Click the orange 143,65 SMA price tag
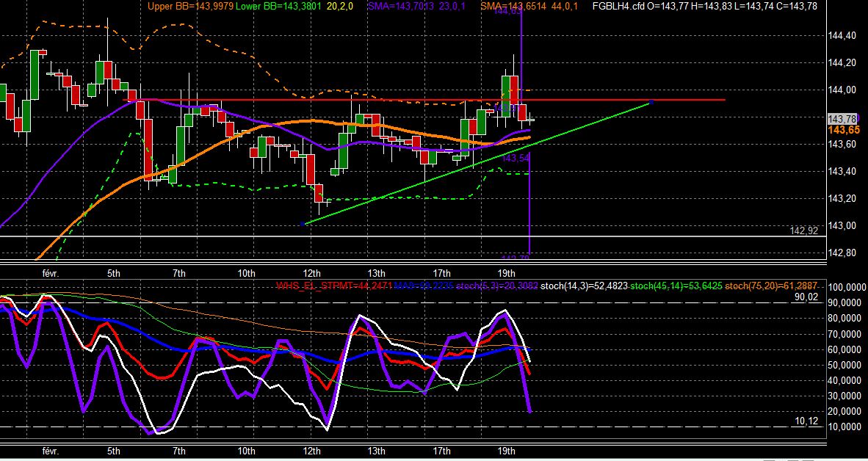868x461 pixels. coord(845,129)
